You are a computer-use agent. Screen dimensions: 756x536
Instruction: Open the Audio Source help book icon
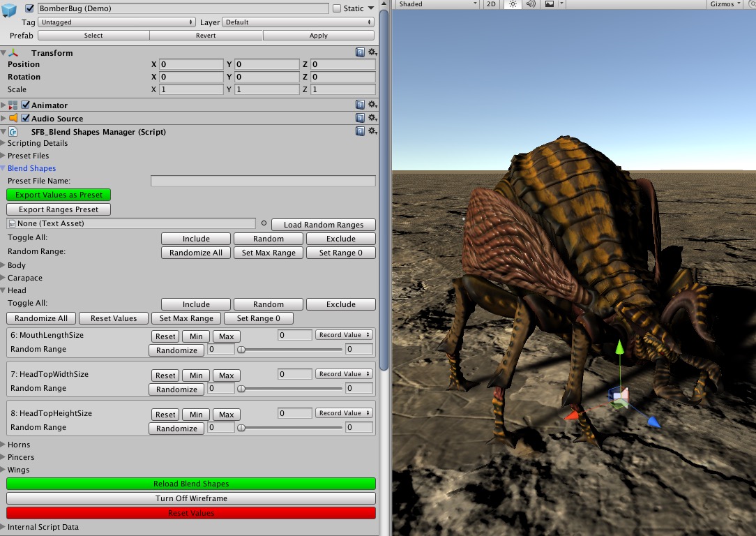[360, 118]
